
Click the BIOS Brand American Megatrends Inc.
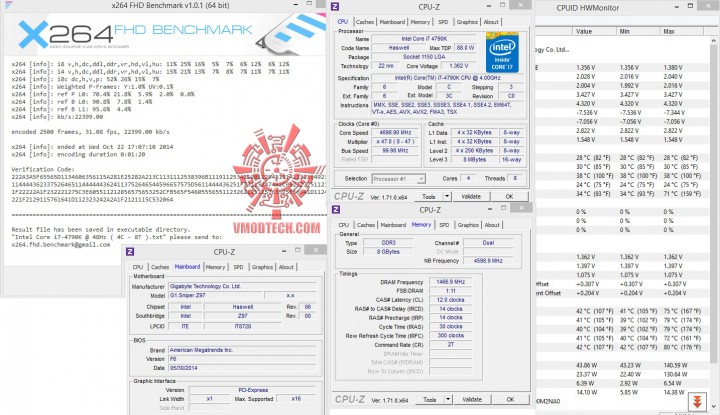tap(242, 350)
